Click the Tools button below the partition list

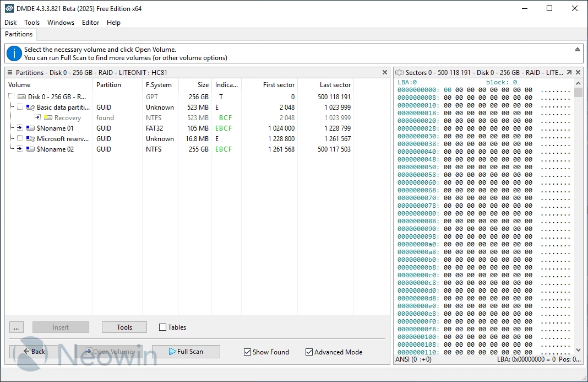pyautogui.click(x=124, y=327)
